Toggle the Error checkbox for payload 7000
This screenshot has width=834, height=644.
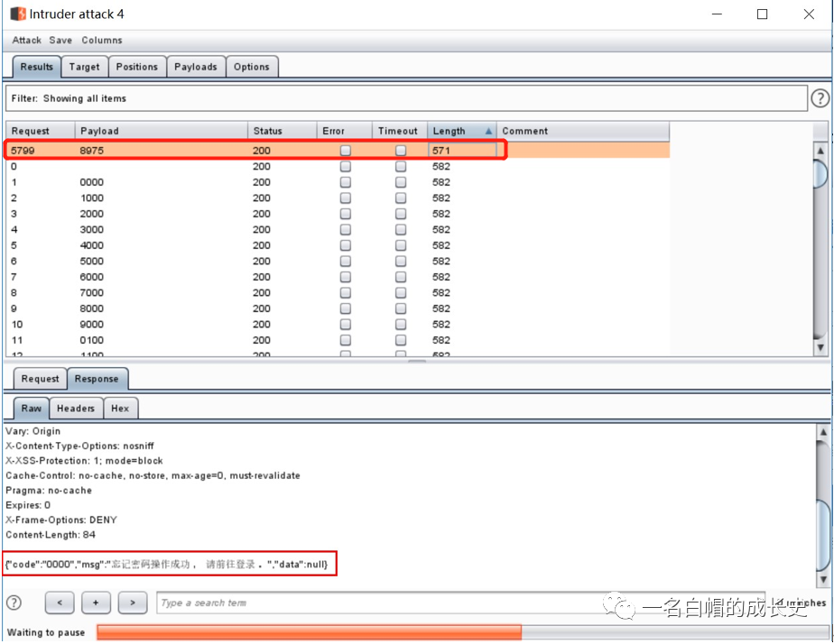click(x=346, y=293)
